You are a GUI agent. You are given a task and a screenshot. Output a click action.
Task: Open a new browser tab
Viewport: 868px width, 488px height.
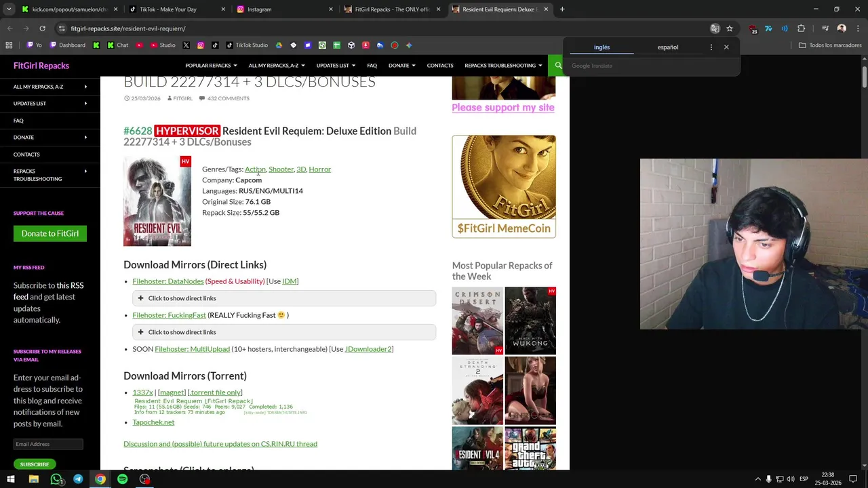[x=562, y=9]
